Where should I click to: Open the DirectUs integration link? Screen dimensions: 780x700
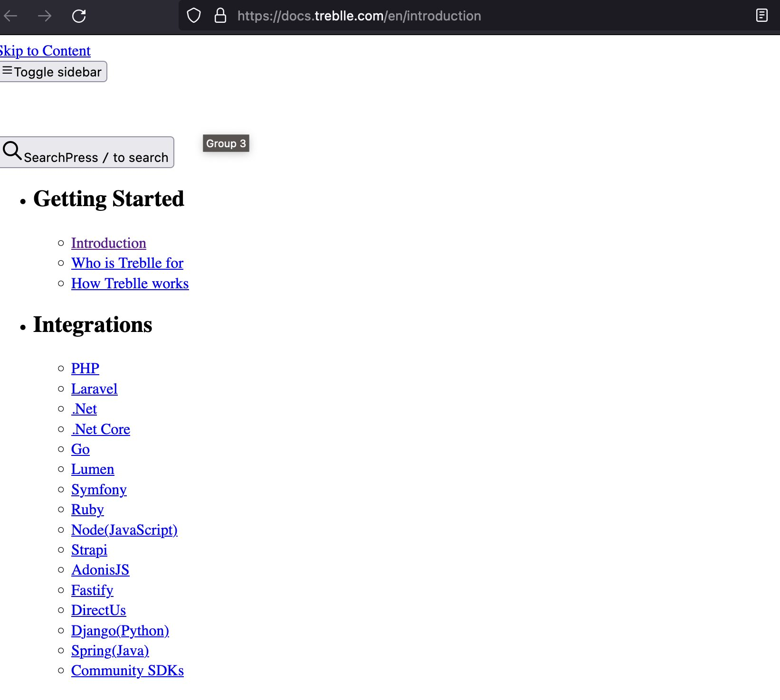click(99, 610)
